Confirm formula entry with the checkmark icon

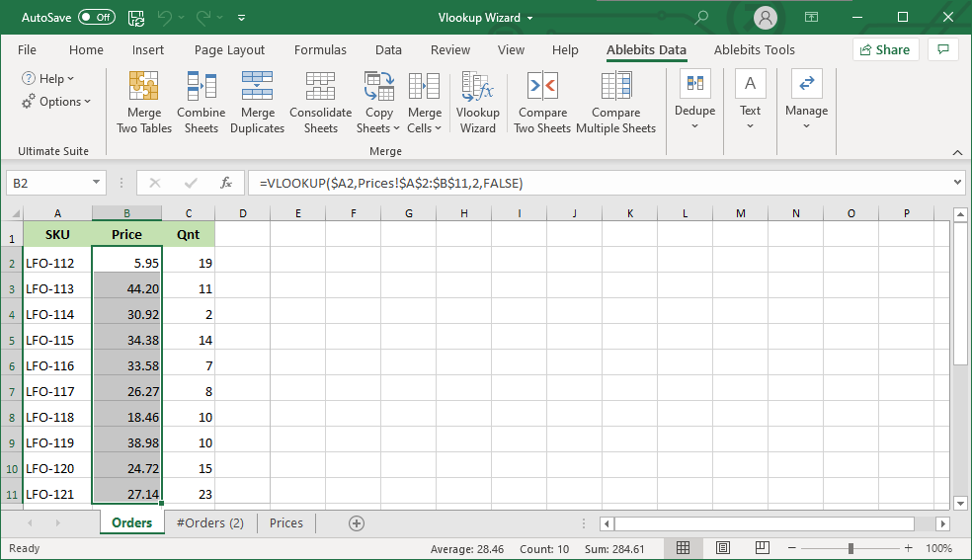click(x=191, y=183)
